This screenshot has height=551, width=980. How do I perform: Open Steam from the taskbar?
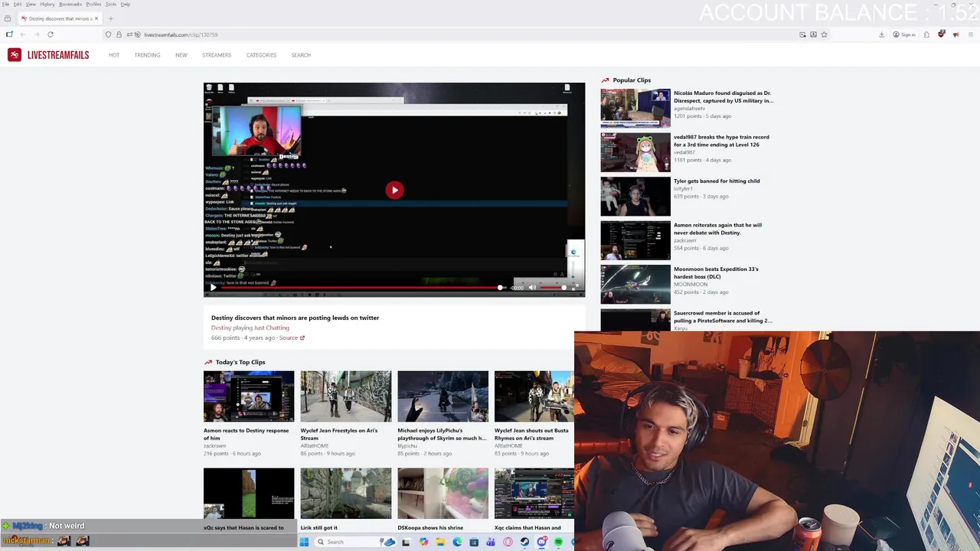(524, 542)
